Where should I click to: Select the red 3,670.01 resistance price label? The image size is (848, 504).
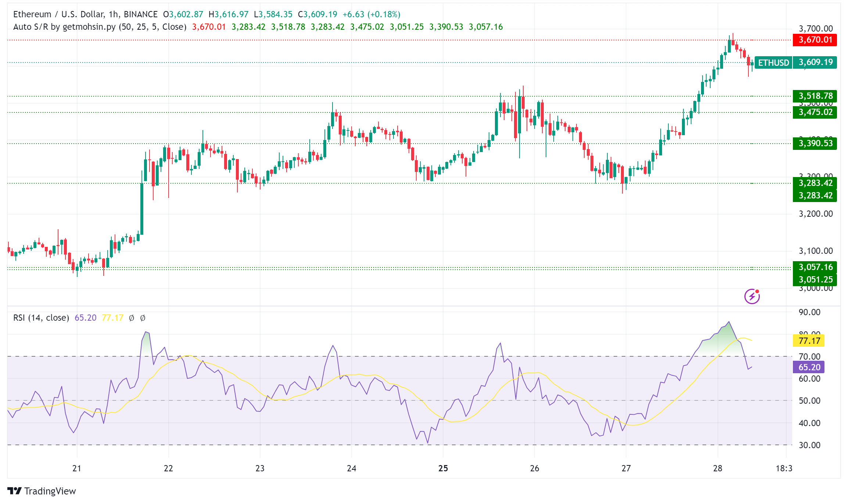coord(815,40)
